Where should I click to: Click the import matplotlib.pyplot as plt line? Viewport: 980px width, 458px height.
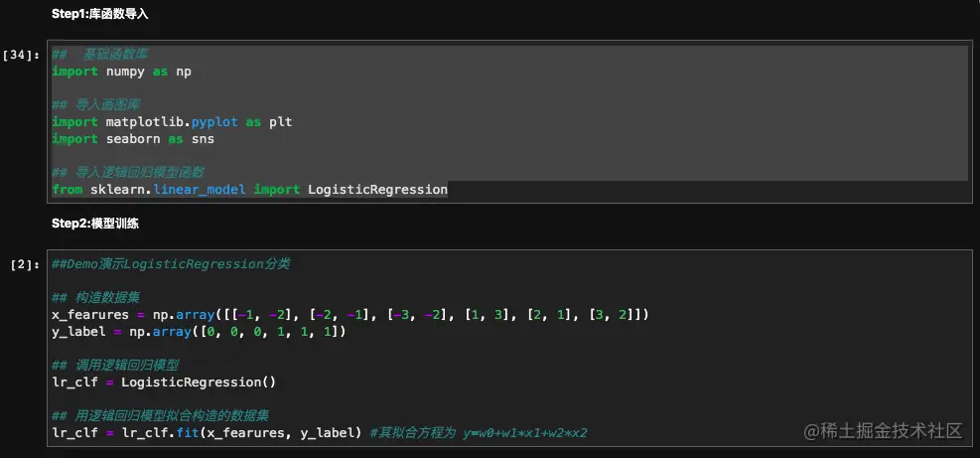tap(171, 121)
